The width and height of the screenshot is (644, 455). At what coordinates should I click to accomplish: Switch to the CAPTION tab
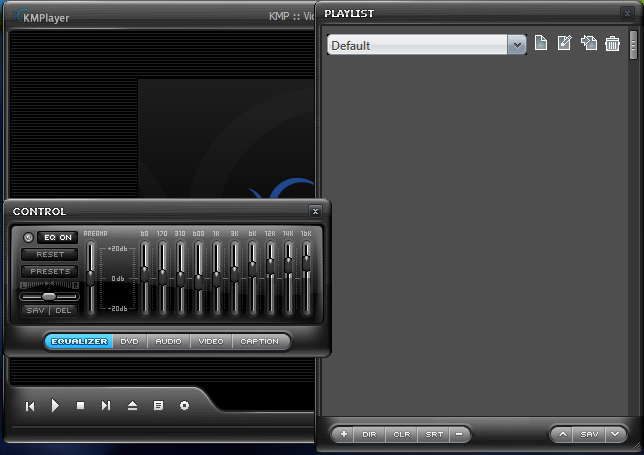[260, 341]
